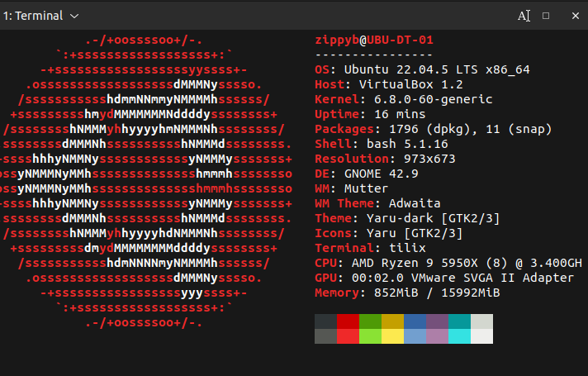Click the OS line "Ubuntu 22.04.5 LTS x86_64"

[437, 69]
